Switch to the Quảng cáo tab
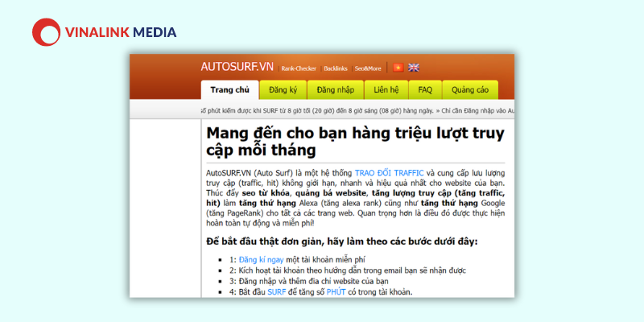 [470, 90]
